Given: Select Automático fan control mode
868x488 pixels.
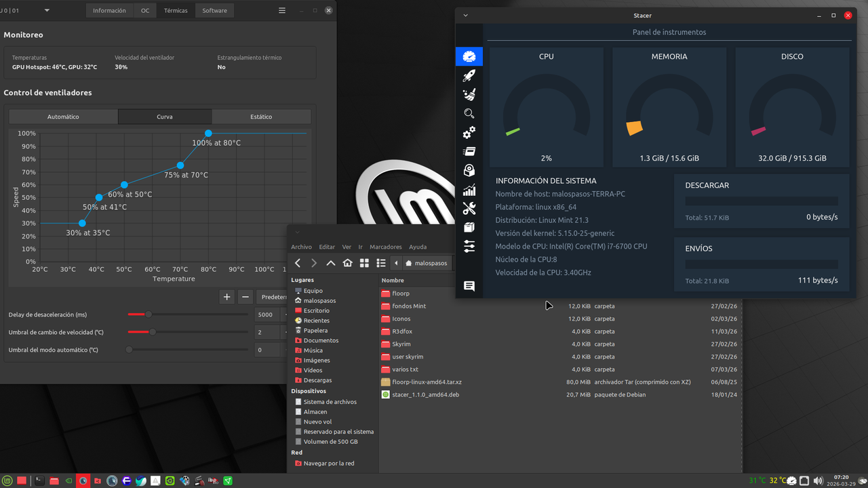Looking at the screenshot, I should (63, 117).
